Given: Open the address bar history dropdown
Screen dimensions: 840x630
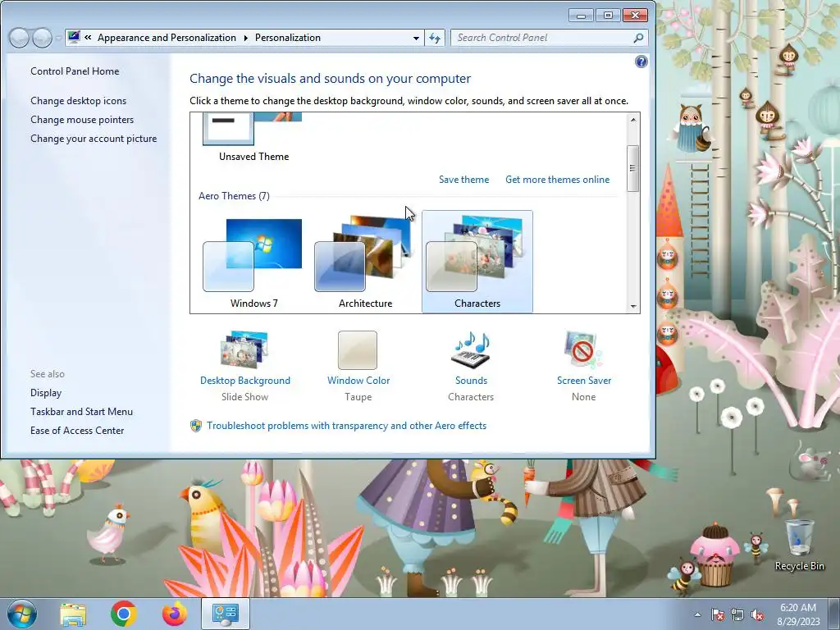Looking at the screenshot, I should [416, 38].
